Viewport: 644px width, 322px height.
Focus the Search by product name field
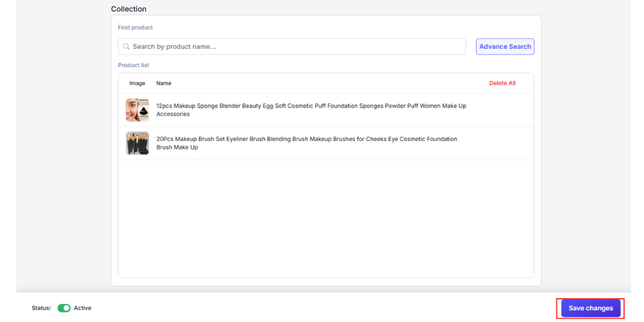coord(292,46)
